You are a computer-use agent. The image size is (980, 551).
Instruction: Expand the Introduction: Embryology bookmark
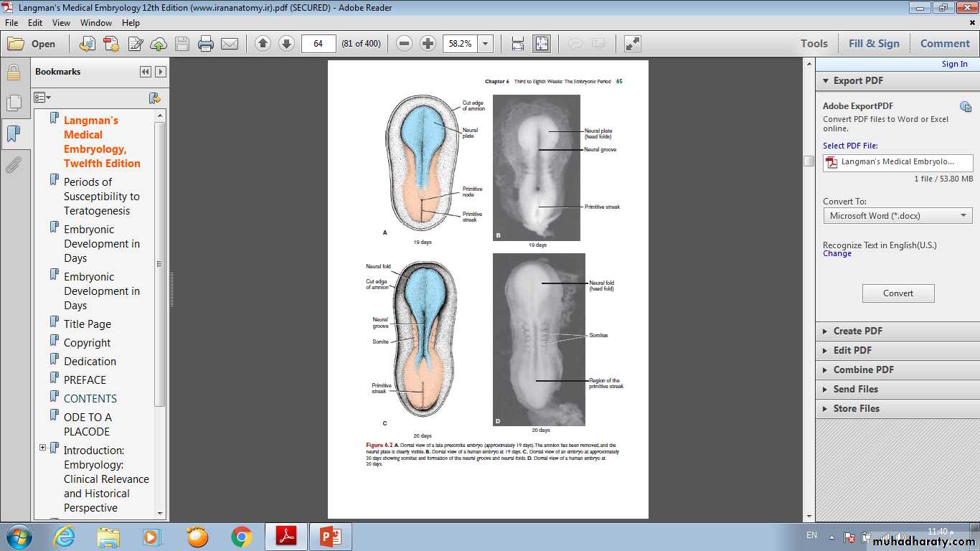43,448
